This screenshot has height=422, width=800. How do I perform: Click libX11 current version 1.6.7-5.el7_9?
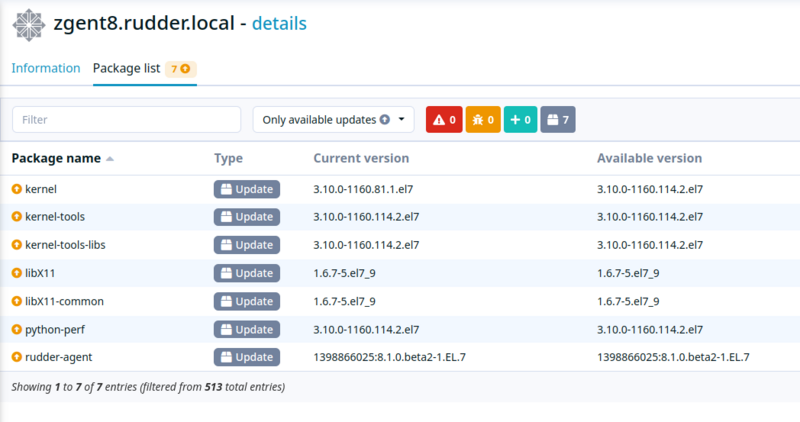(x=344, y=273)
